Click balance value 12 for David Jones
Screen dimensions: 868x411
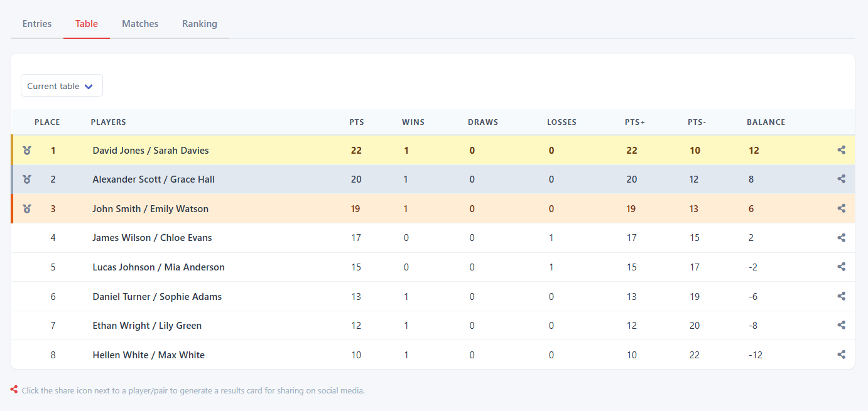pos(754,151)
